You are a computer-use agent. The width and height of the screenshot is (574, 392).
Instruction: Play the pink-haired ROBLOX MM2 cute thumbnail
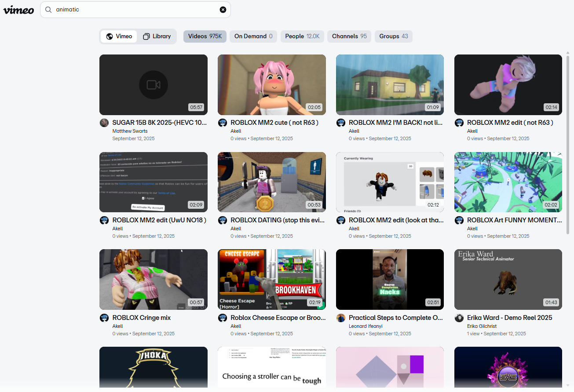272,85
